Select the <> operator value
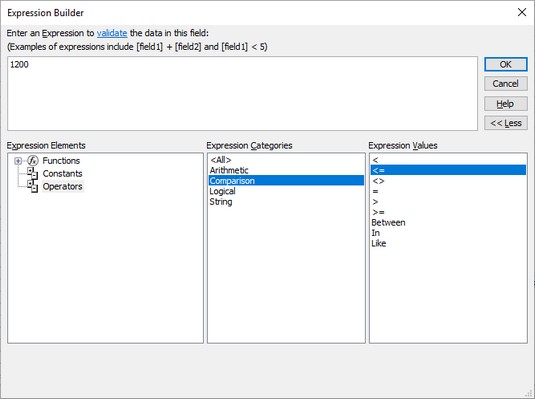 pos(448,181)
